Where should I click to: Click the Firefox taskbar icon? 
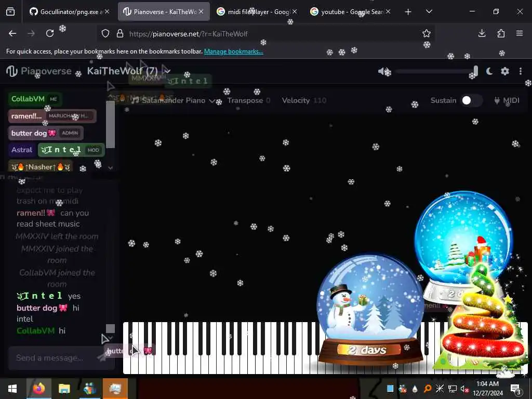(38, 389)
